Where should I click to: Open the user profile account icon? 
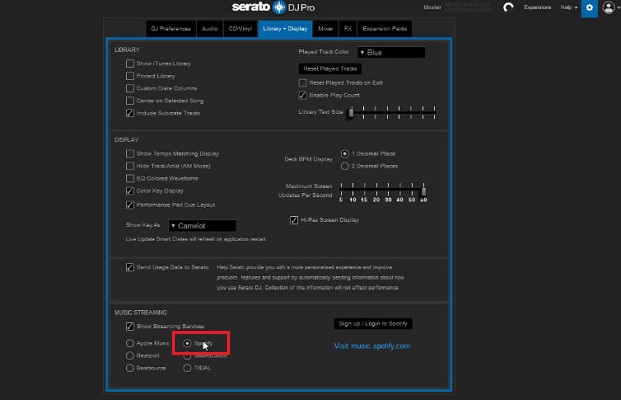[x=608, y=8]
